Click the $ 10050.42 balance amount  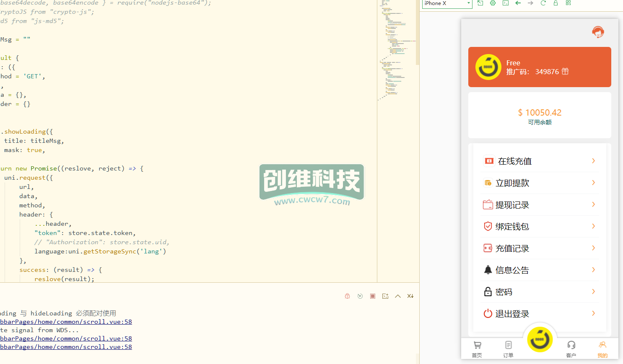pos(540,113)
